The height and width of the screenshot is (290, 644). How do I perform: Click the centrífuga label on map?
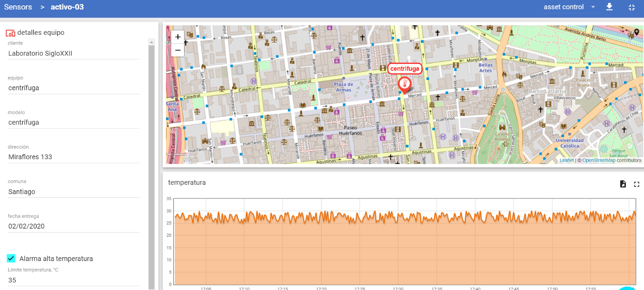tap(405, 69)
